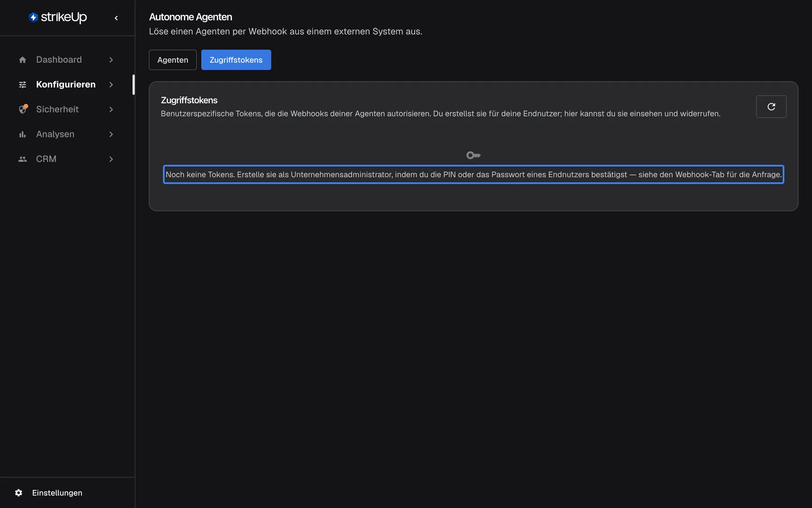Viewport: 812px width, 508px height.
Task: Click the 'Noch keine Tokens' message
Action: pyautogui.click(x=474, y=174)
